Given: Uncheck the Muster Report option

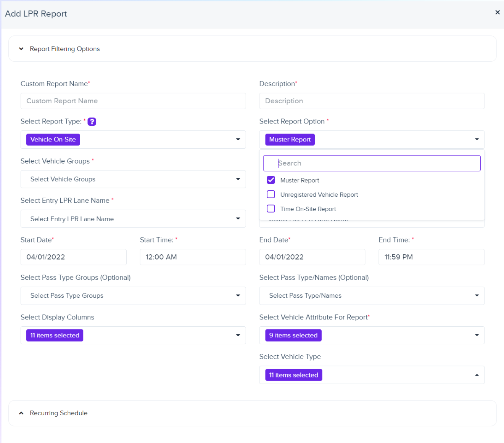Looking at the screenshot, I should coord(271,180).
